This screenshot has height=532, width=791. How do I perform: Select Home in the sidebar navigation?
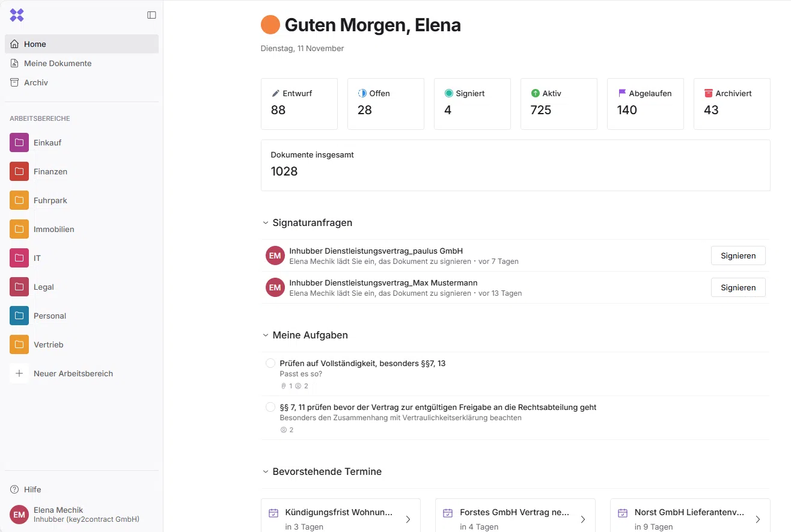click(x=35, y=44)
